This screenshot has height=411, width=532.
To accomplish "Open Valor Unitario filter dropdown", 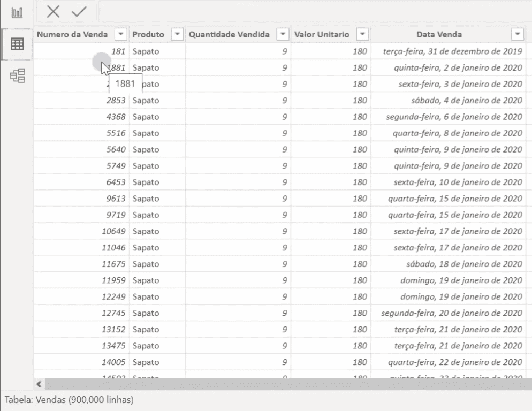I will coord(362,34).
